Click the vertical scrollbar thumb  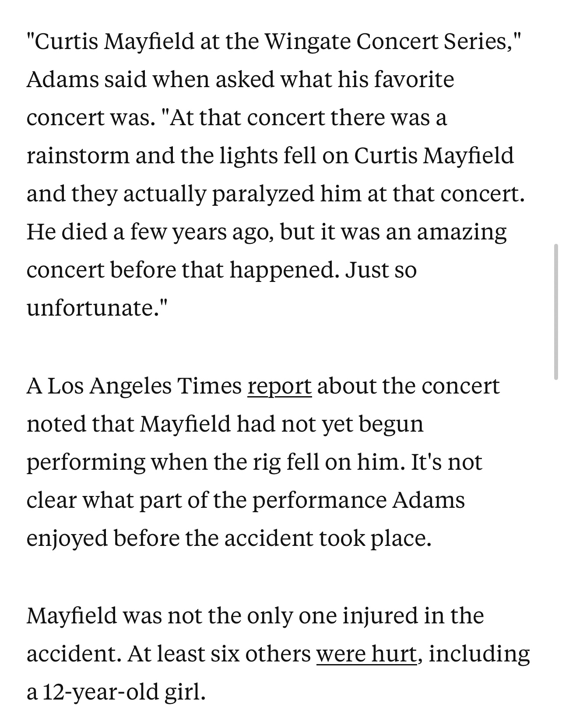click(x=556, y=312)
